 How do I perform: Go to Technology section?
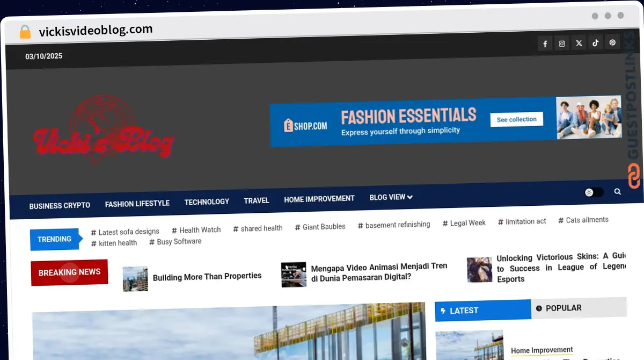[207, 202]
